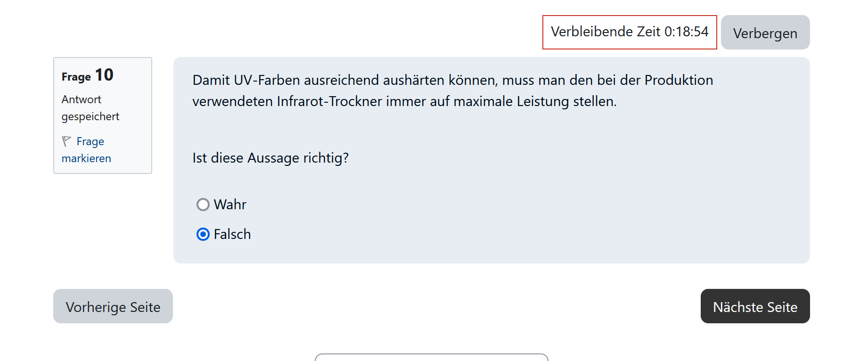Screen dimensions: 868x361
Task: Click the Falsch answer label text
Action: [x=232, y=234]
